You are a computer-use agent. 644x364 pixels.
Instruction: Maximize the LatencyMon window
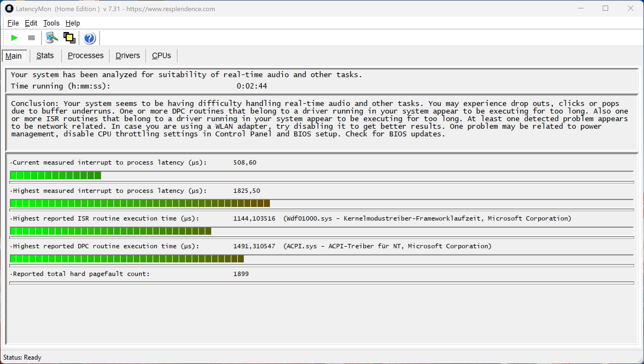605,8
